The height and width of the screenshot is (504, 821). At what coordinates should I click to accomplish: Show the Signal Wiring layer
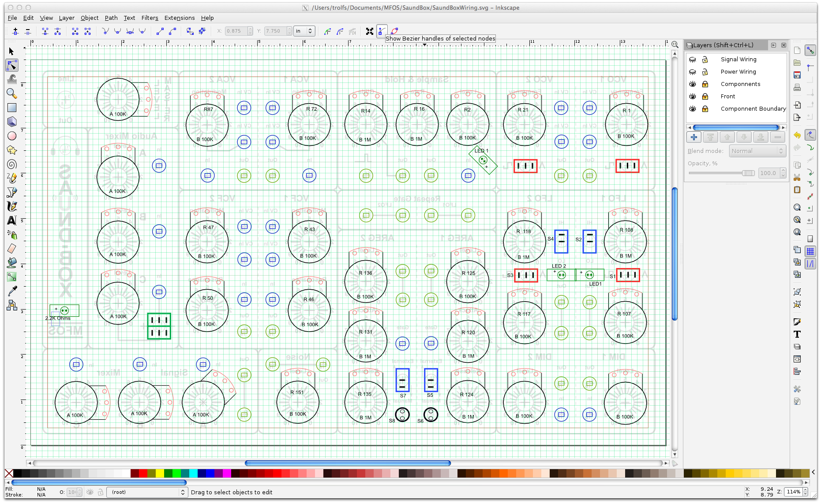coord(693,60)
